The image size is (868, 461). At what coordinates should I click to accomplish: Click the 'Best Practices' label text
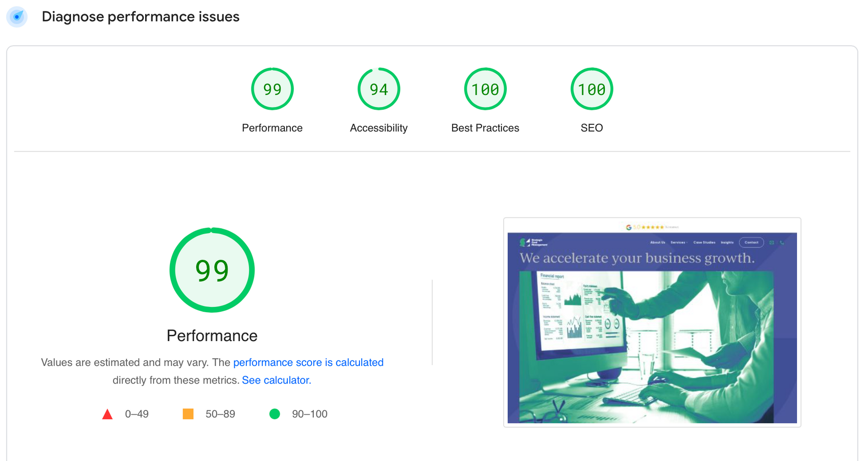point(485,128)
